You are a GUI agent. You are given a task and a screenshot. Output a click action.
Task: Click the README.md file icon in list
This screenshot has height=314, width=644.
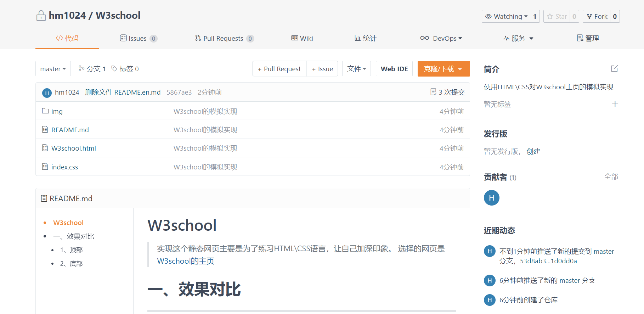[x=45, y=129]
